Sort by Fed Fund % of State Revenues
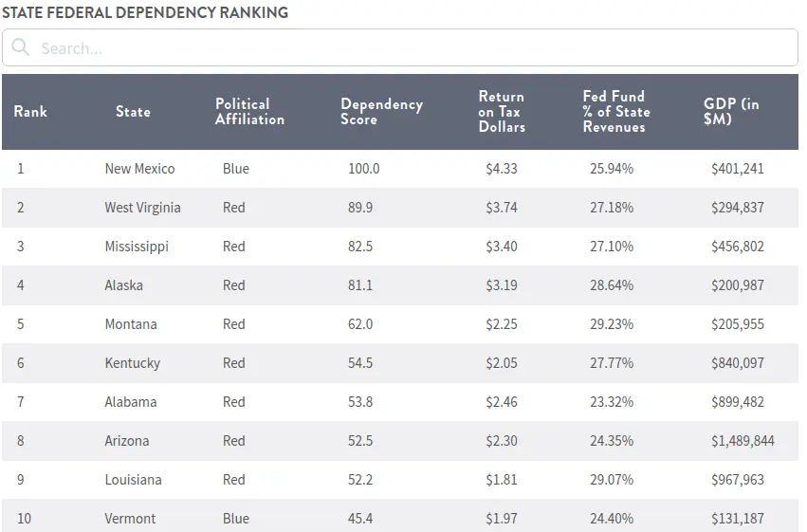 (616, 112)
